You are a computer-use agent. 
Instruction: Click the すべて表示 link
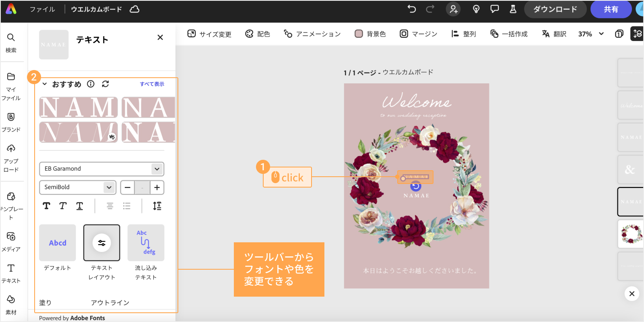tap(152, 84)
